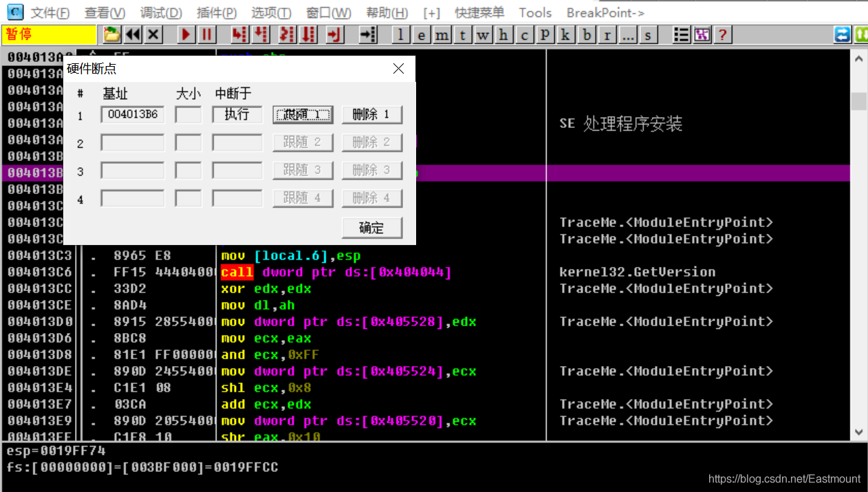Click the trace into icon
The height and width of the screenshot is (492, 868).
[x=287, y=34]
